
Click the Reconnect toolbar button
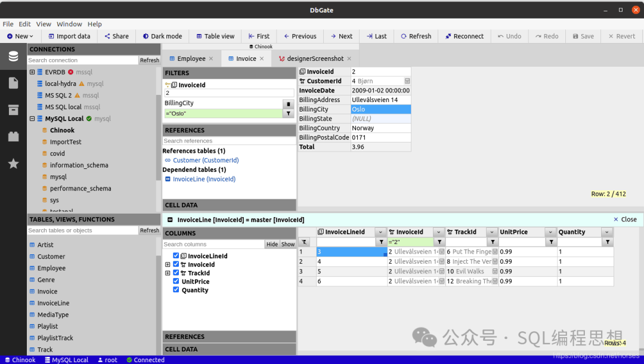[x=464, y=36]
